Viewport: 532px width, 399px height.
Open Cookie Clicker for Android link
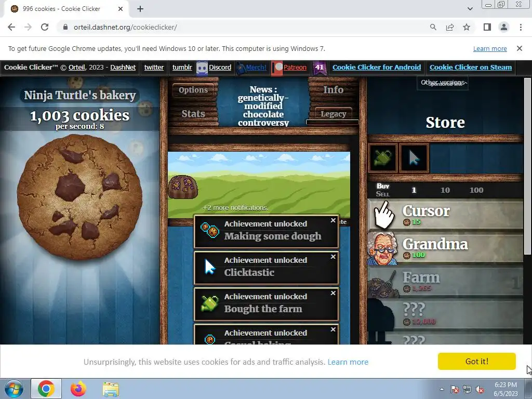pos(377,67)
